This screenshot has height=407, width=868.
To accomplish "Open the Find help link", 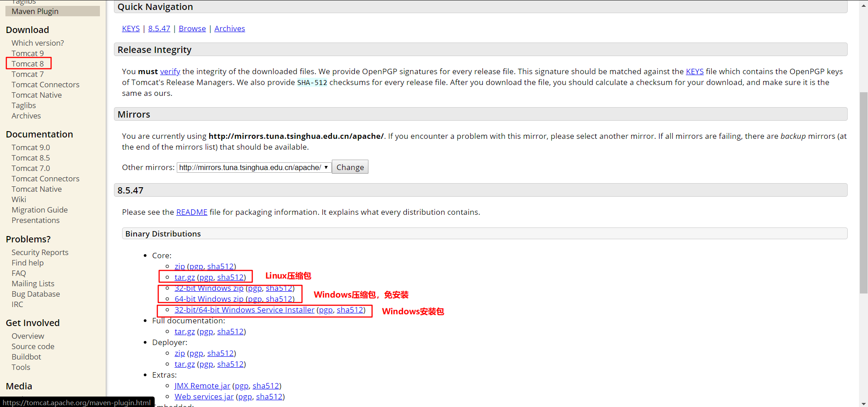I will tap(28, 263).
